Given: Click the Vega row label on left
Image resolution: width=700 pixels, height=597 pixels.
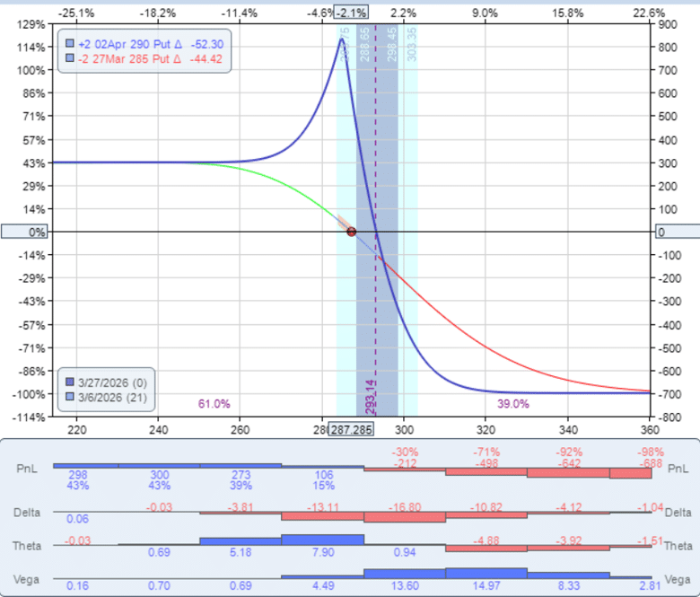Looking at the screenshot, I should coord(26,580).
